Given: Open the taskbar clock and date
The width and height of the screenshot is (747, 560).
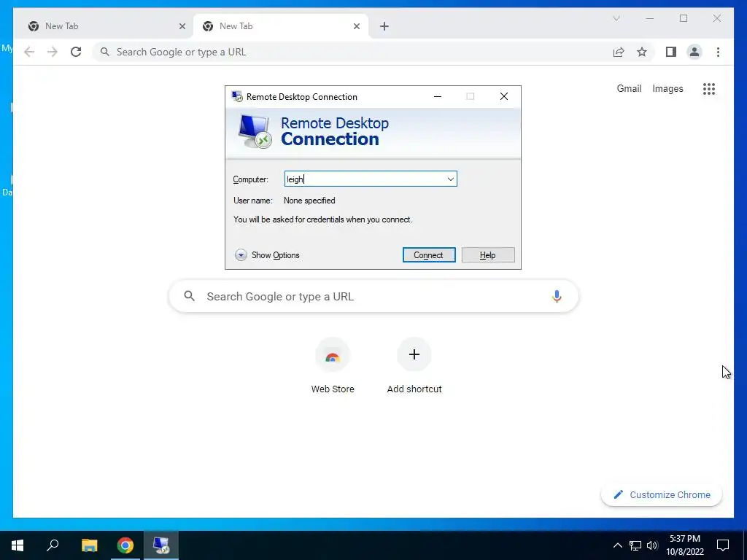Looking at the screenshot, I should point(685,545).
